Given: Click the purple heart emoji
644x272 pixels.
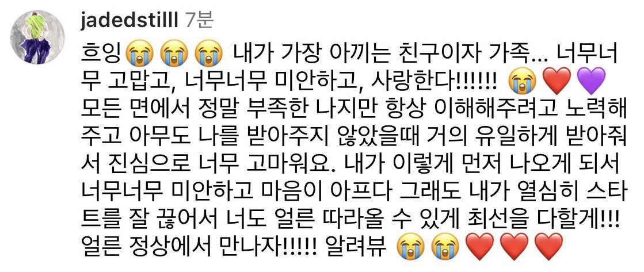Looking at the screenshot, I should click(592, 81).
